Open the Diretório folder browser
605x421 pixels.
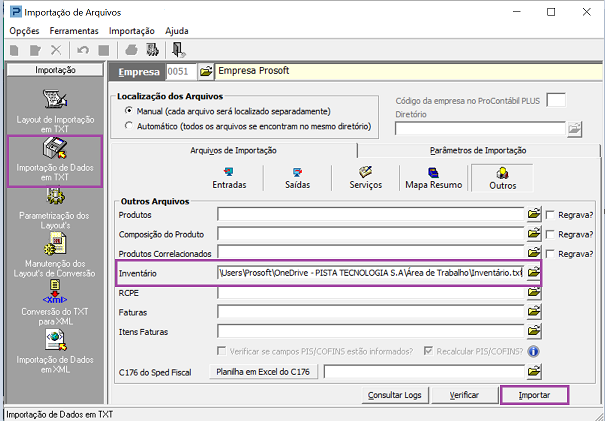tap(574, 128)
